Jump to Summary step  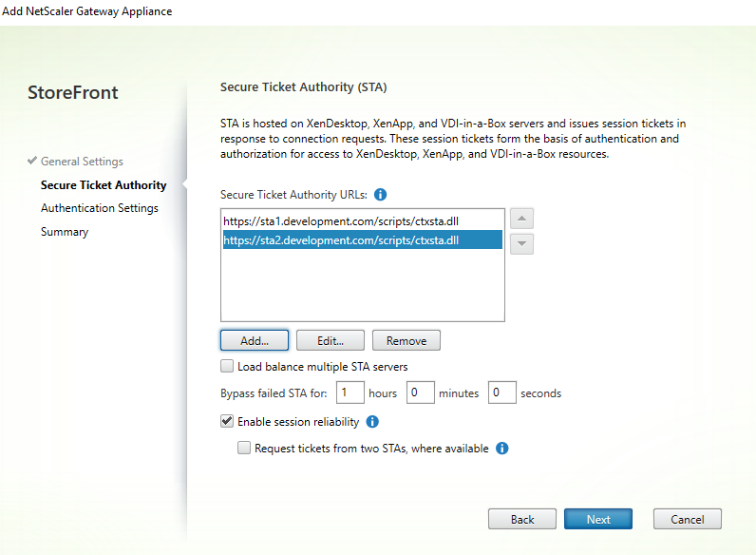[65, 232]
